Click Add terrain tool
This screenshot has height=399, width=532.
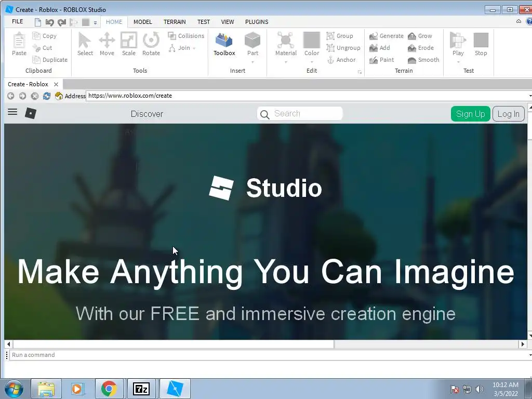click(x=380, y=48)
